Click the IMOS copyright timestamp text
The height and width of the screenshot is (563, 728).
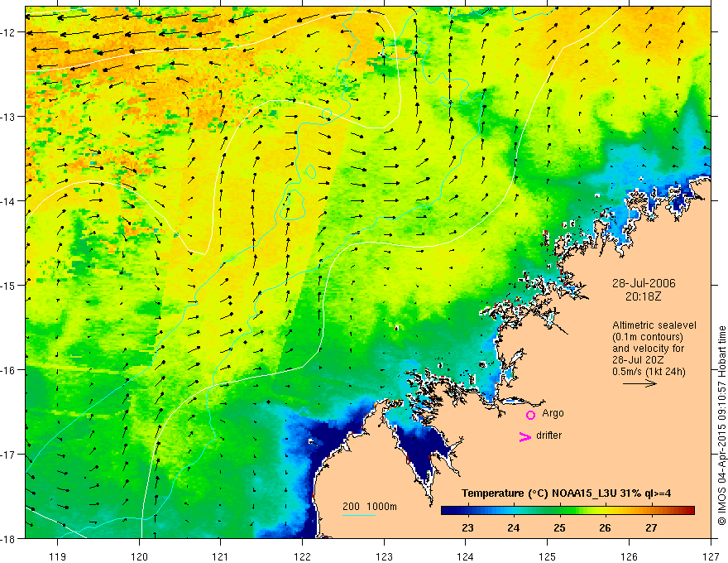721,426
